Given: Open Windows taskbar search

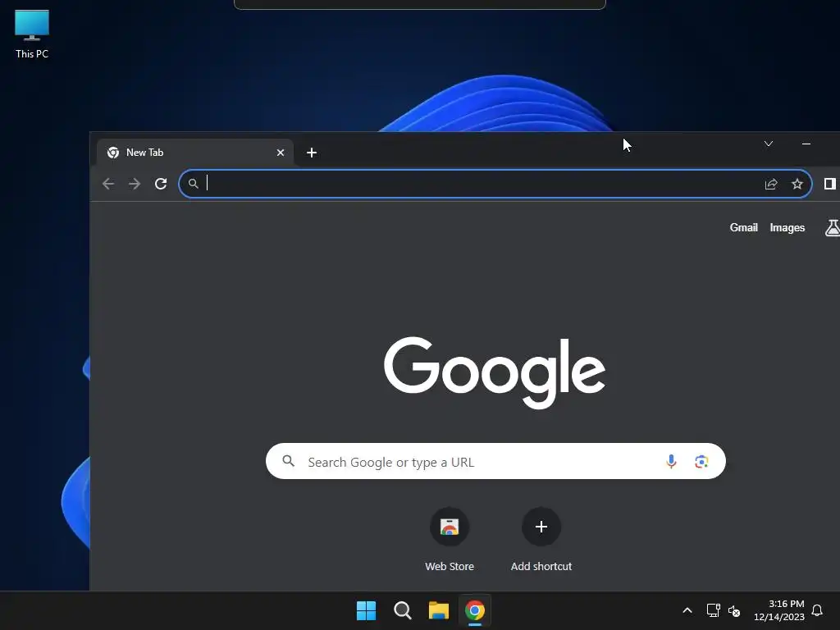Looking at the screenshot, I should tap(402, 610).
